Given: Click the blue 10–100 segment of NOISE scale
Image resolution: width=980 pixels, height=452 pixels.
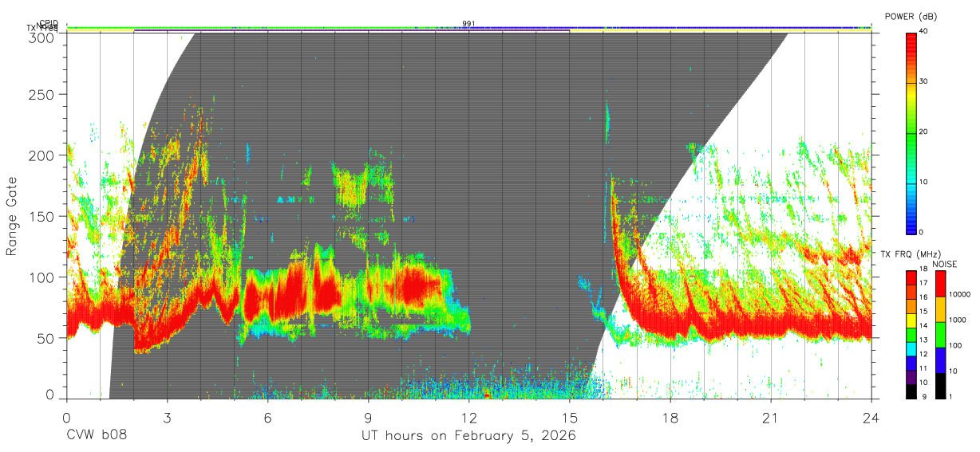Looking at the screenshot, I should click(x=940, y=360).
